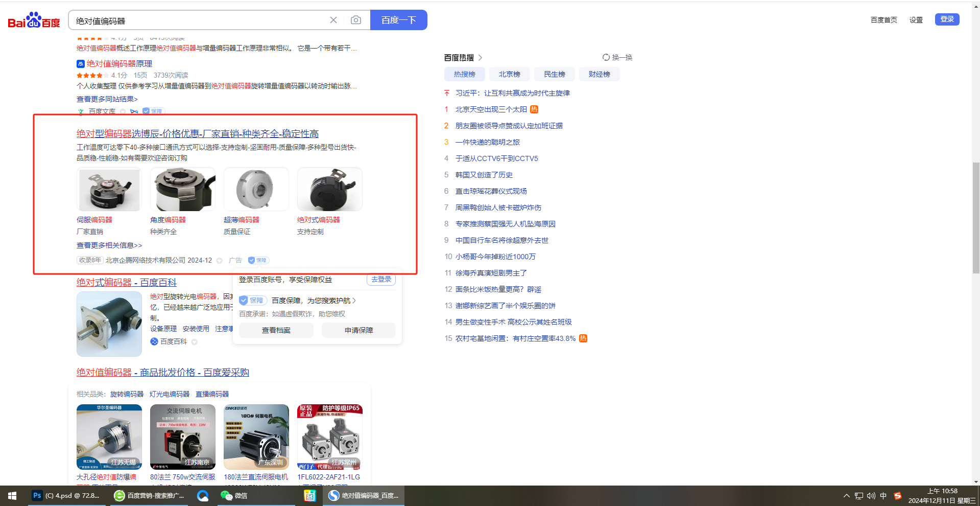Open hot topic 周黑鸭创始人被卡磁炉炸伤

498,208
